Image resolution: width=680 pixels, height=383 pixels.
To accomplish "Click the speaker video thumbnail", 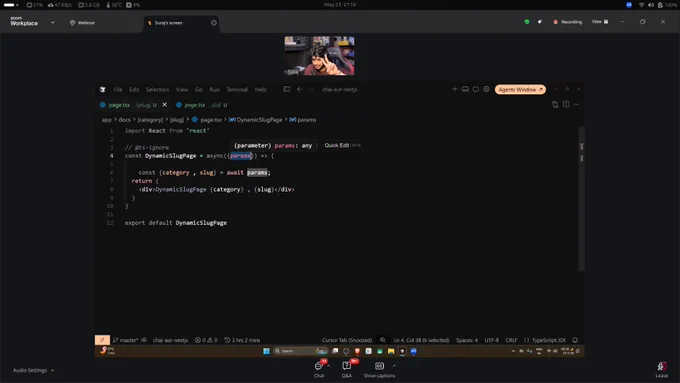I will 319,56.
